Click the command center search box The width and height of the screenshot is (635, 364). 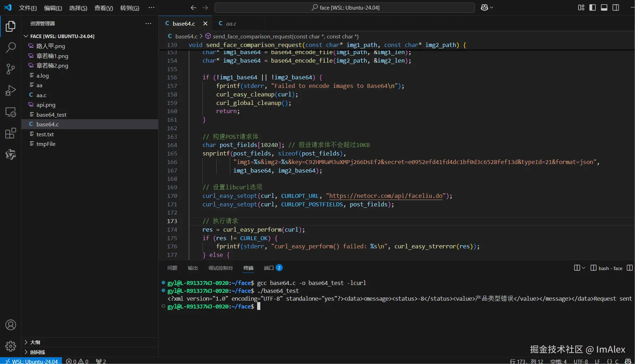coord(344,7)
